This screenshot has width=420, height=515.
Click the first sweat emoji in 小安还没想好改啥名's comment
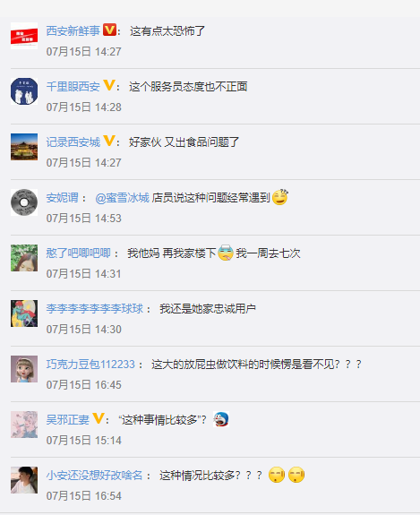[277, 475]
